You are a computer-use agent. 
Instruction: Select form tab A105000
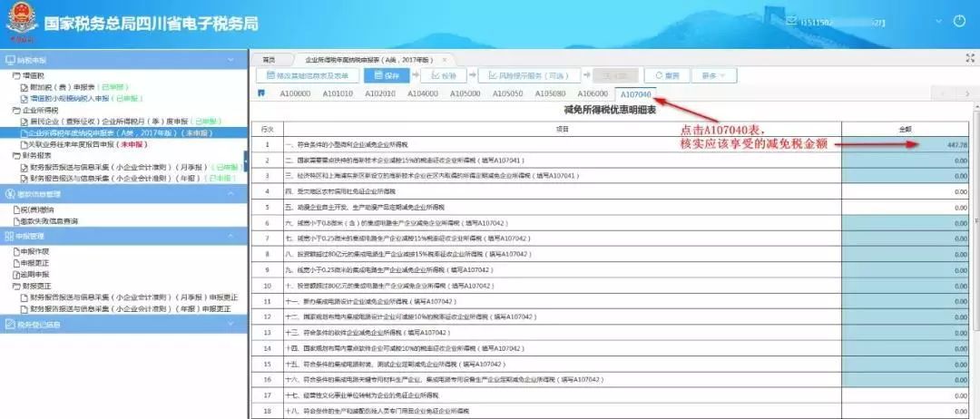tap(465, 93)
